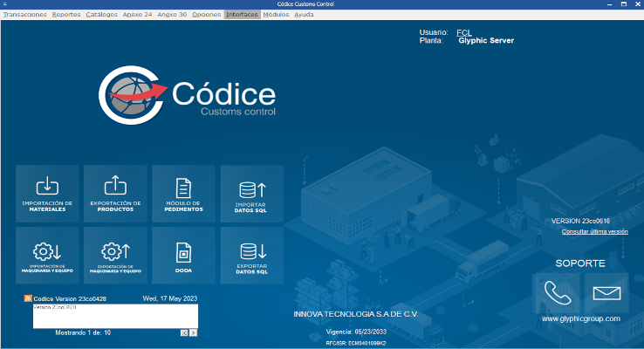
Task: Open Importación de Maquinaria y Equipo tile
Action: point(47,256)
